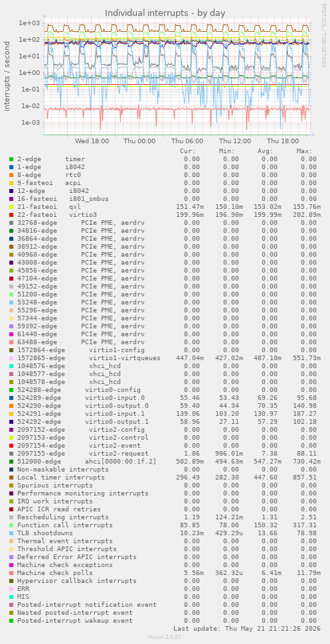330x644 pixels.
Task: Click the light blue TLB shootdowns swatch
Action: (x=11, y=533)
